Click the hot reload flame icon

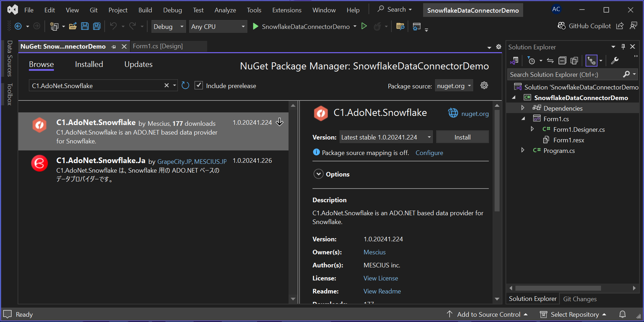point(377,26)
